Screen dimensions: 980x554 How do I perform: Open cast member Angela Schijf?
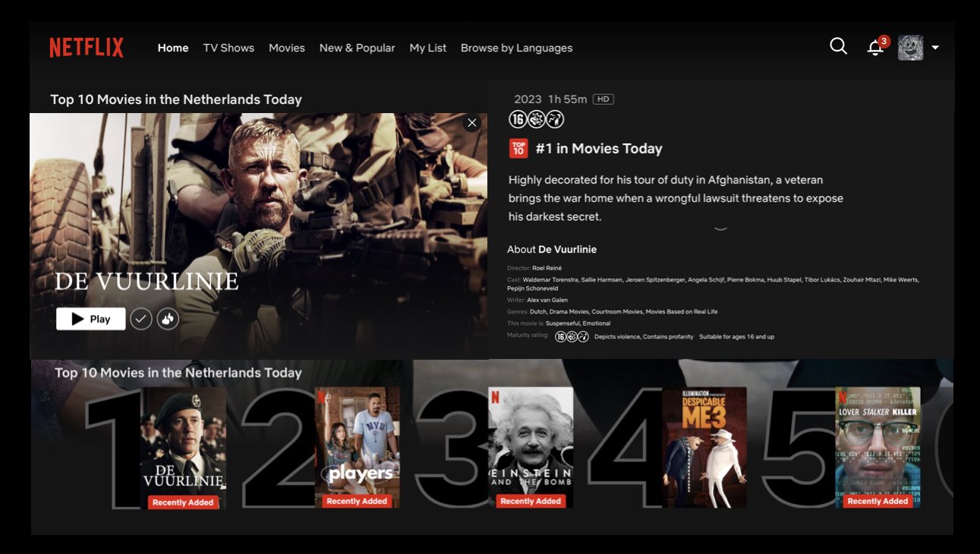[x=706, y=280]
